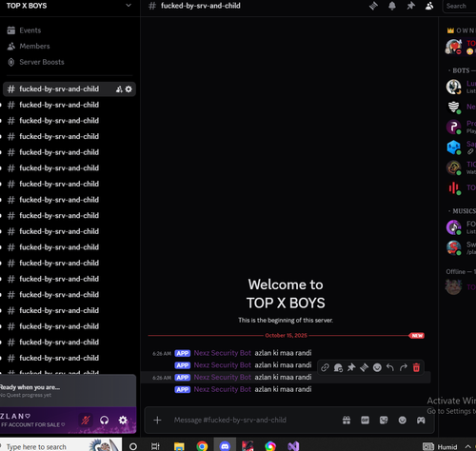Open the color wheel app on taskbar
The image size is (476, 451).
coord(270,446)
